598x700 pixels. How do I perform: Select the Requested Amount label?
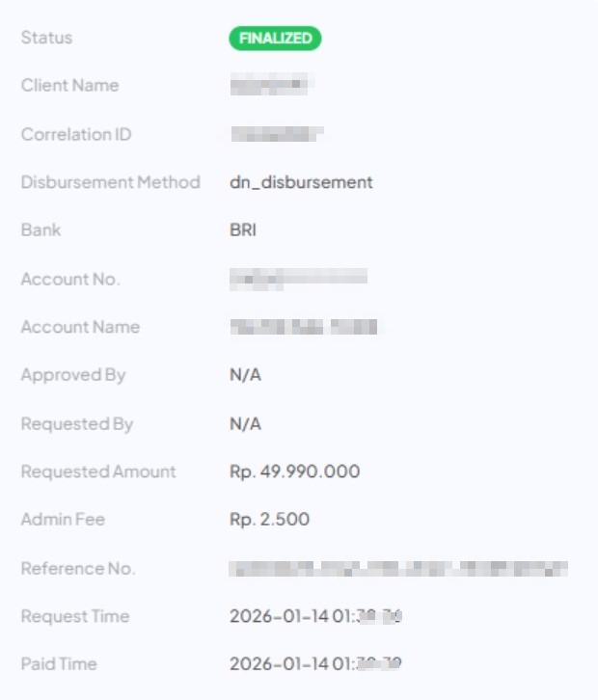pos(98,471)
